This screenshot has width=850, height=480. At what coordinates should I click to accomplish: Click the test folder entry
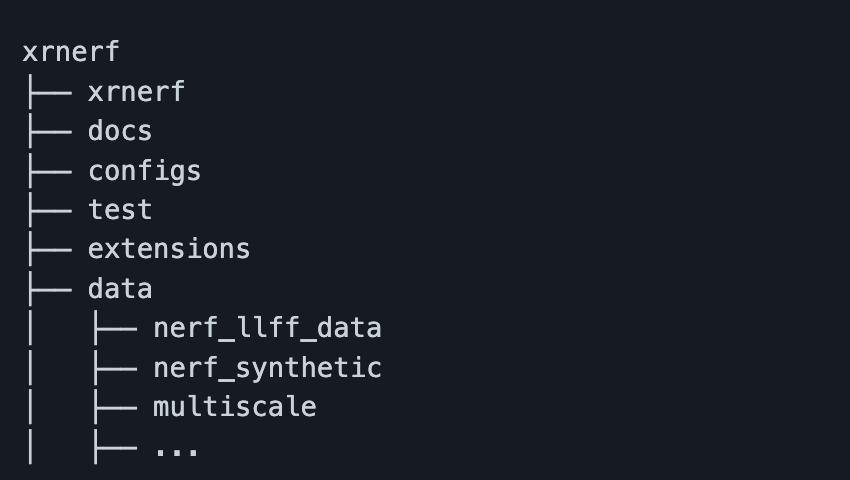(120, 210)
